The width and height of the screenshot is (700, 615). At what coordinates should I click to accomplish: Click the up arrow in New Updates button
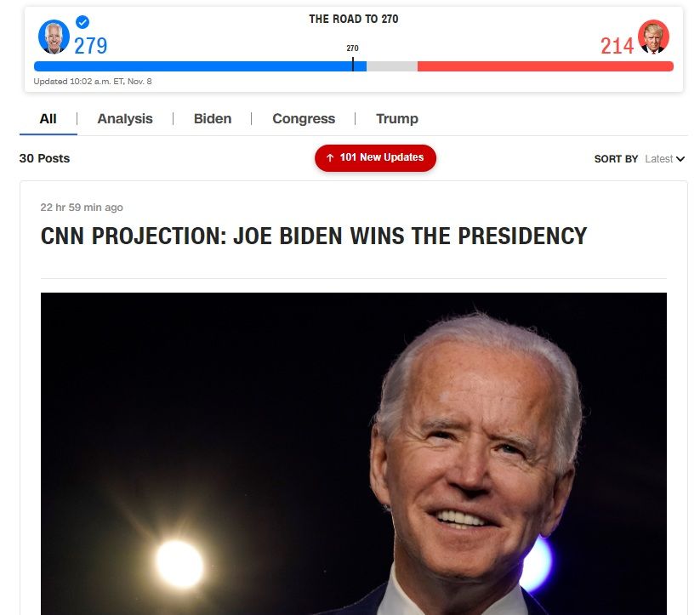pyautogui.click(x=330, y=157)
